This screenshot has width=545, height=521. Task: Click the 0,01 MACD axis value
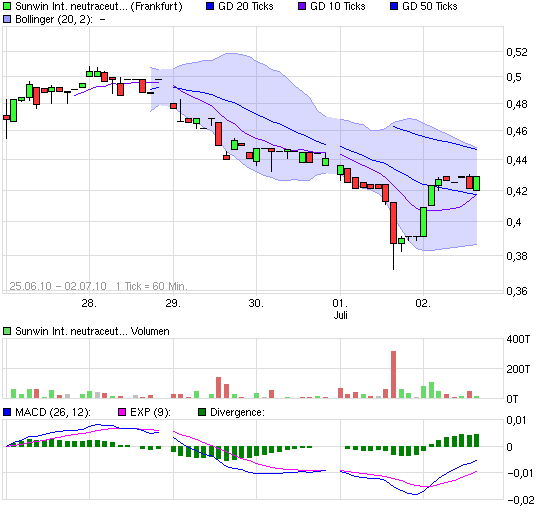coord(516,420)
